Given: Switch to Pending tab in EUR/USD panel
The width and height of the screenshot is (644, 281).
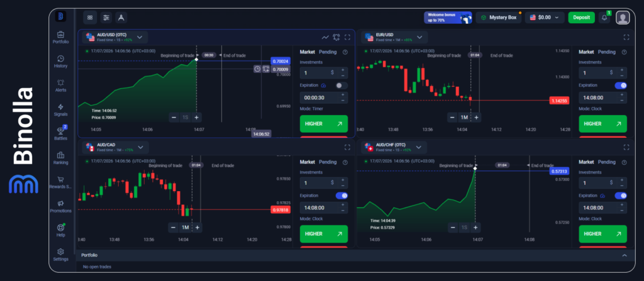Looking at the screenshot, I should (607, 52).
